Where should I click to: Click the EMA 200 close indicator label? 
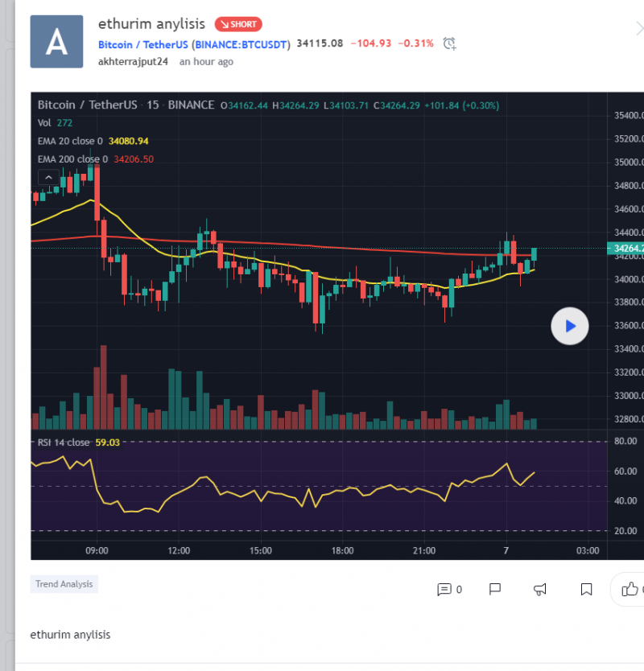click(72, 159)
